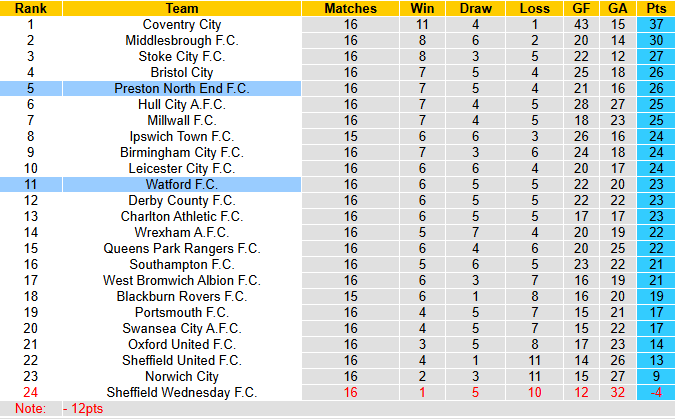Click Sheffield Wednesday's -4 points cell
Screen dimensions: 675x419
656,392
